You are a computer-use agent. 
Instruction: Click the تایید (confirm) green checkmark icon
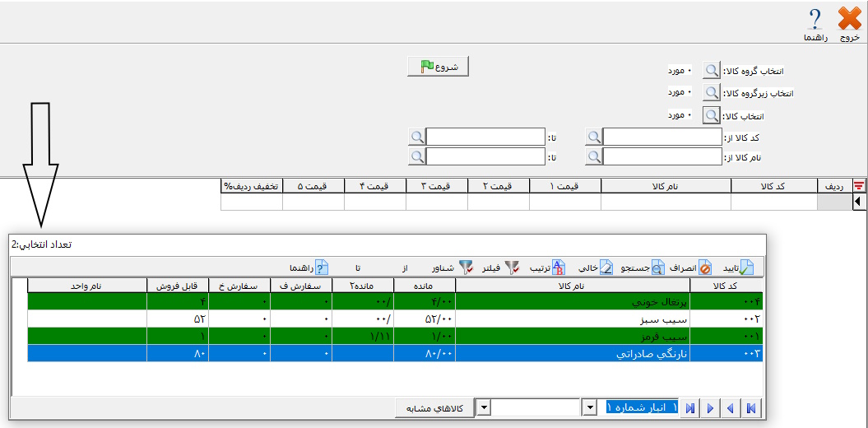tap(745, 267)
